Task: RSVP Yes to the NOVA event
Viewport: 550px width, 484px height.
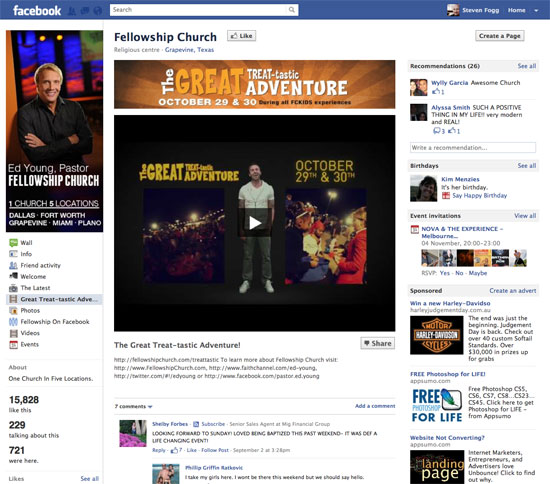Action: pos(444,273)
